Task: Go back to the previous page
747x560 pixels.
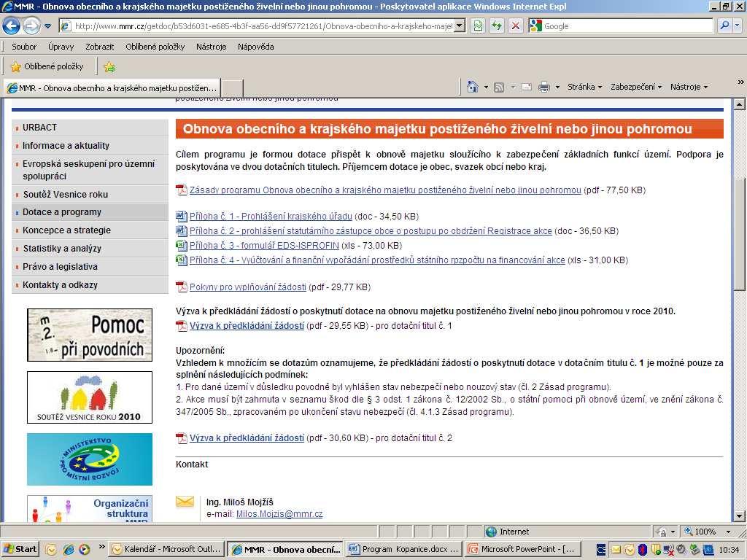Action: click(x=12, y=26)
